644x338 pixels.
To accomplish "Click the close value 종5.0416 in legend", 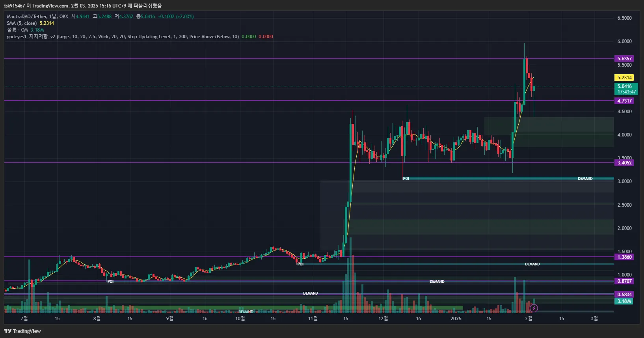I will click(x=145, y=17).
